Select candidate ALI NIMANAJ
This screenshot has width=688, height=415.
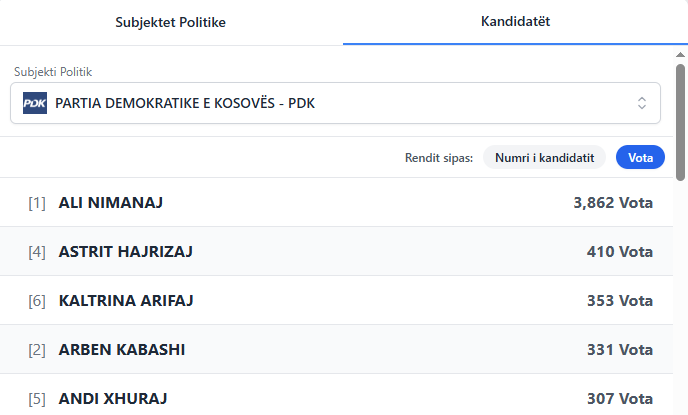[111, 203]
